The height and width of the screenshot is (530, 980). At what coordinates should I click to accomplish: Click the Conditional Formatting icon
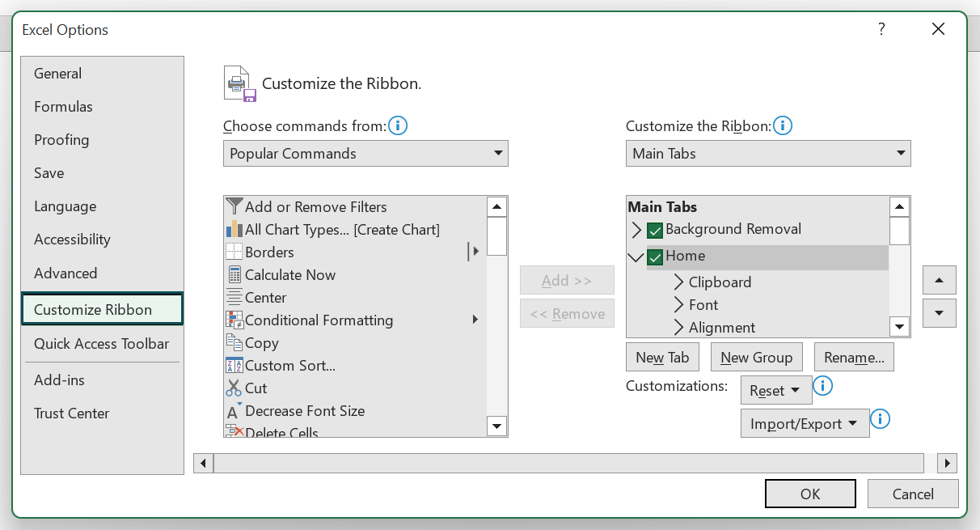pyautogui.click(x=234, y=320)
